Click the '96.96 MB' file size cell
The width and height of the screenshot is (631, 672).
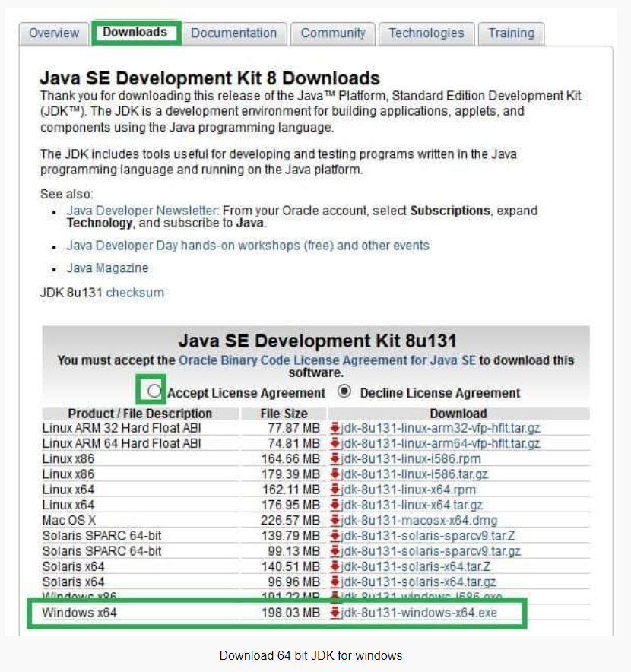coord(294,582)
